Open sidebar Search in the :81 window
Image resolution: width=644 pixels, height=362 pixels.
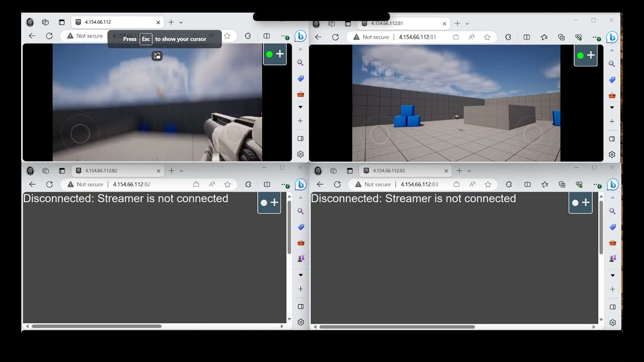pos(612,64)
